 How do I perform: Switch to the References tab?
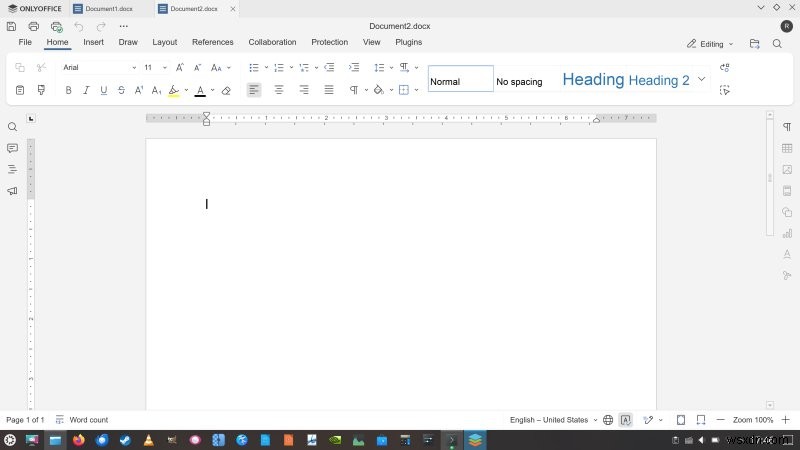[x=213, y=42]
